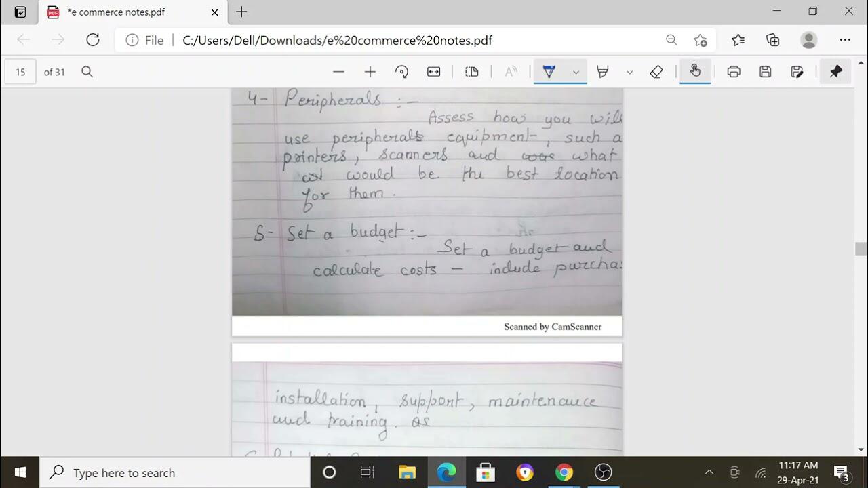Image resolution: width=868 pixels, height=488 pixels.
Task: Toggle Read aloud for the document
Action: point(511,71)
